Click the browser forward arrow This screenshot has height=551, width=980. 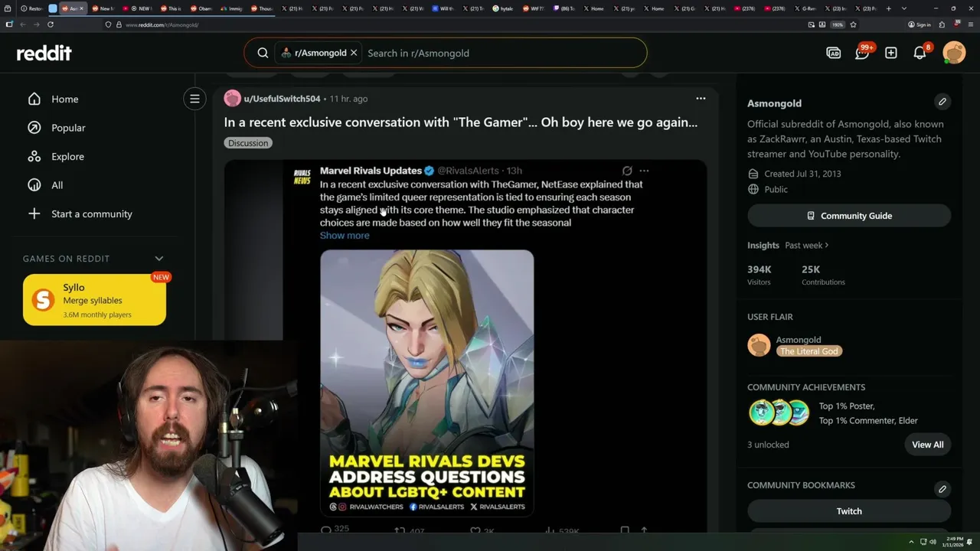(x=36, y=24)
